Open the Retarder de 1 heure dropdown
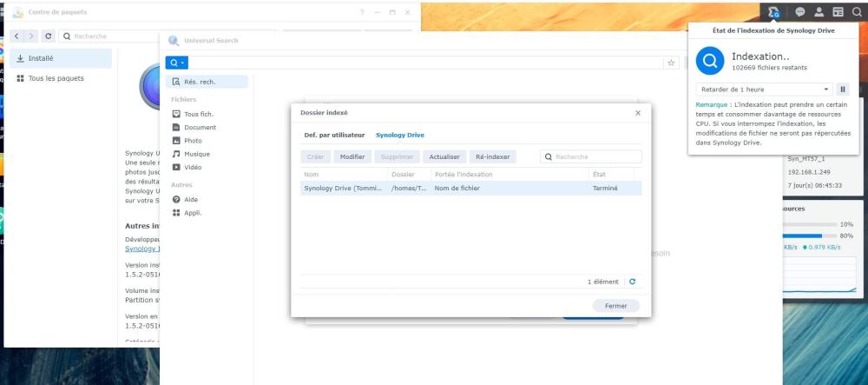 tap(764, 90)
